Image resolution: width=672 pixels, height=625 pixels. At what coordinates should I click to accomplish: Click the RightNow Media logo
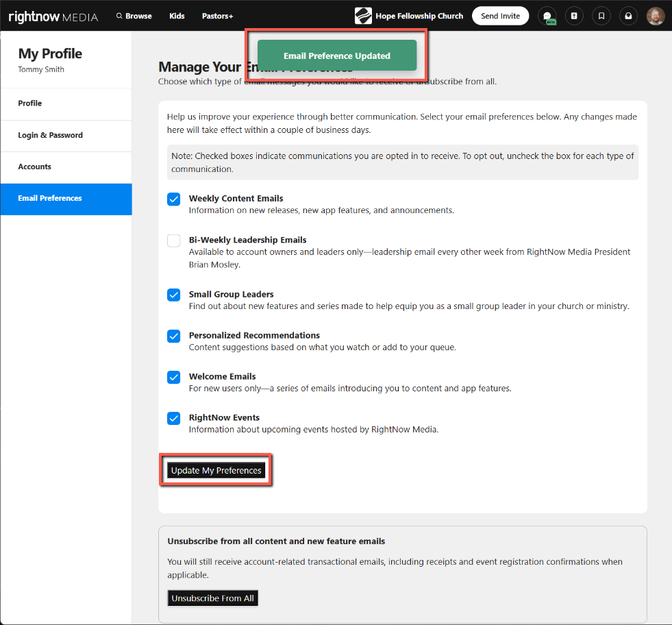(x=53, y=16)
